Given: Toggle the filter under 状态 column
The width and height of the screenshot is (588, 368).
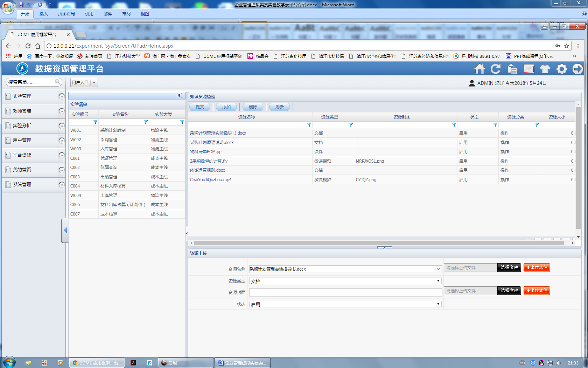Looking at the screenshot, I should tap(495, 125).
